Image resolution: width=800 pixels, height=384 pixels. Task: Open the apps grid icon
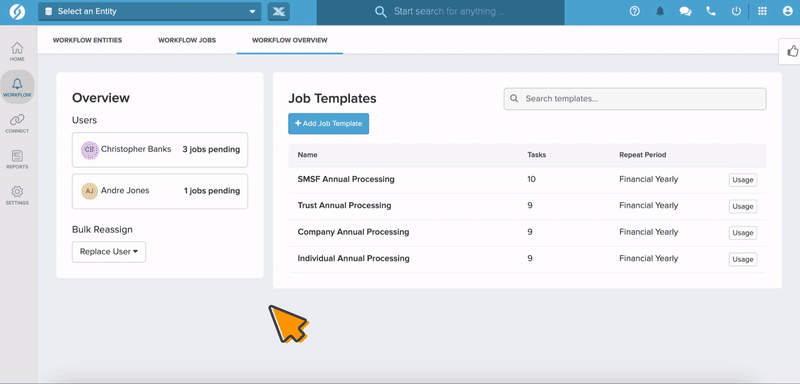(762, 11)
